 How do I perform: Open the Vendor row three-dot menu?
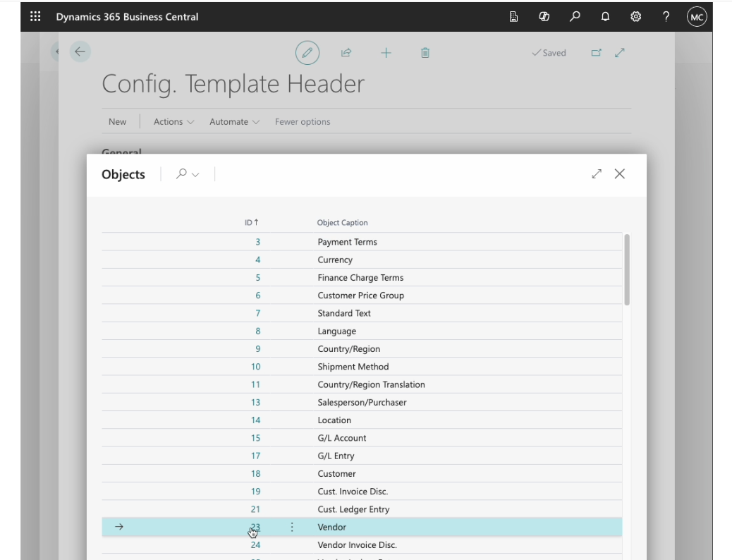coord(292,527)
